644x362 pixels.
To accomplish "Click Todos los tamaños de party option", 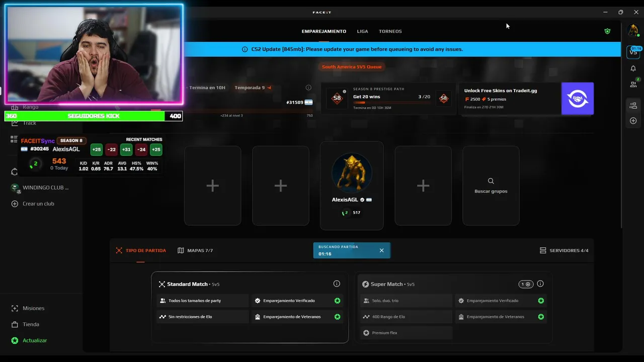I will point(202,301).
